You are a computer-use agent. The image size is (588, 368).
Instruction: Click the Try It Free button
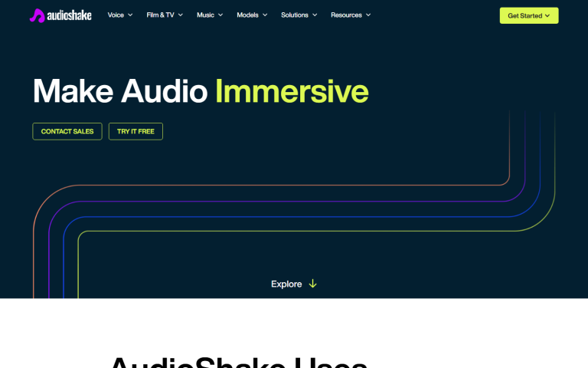click(136, 131)
